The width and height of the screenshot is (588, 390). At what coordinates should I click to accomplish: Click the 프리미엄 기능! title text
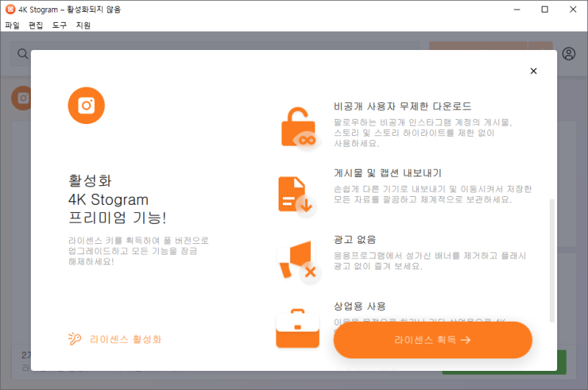click(117, 217)
